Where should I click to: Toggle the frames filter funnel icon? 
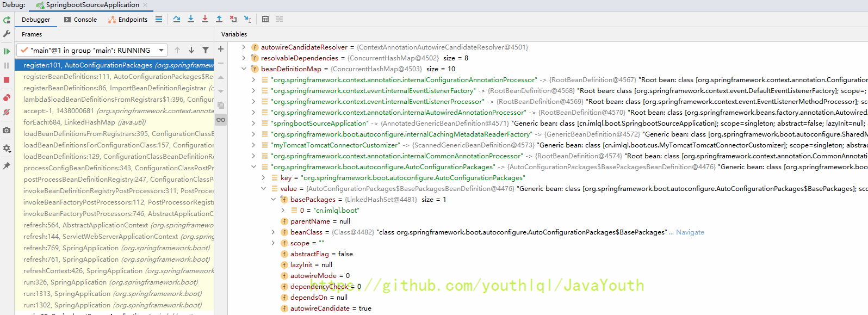click(206, 50)
